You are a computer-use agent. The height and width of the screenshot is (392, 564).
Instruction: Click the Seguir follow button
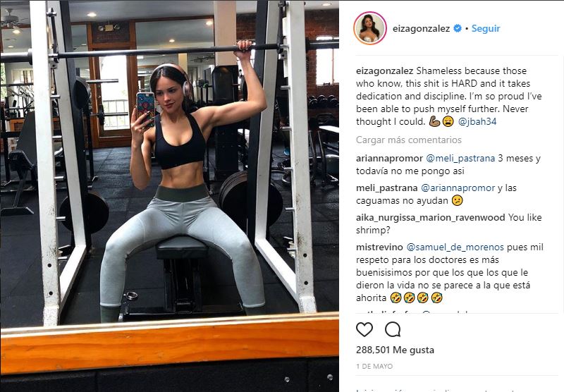pos(486,28)
